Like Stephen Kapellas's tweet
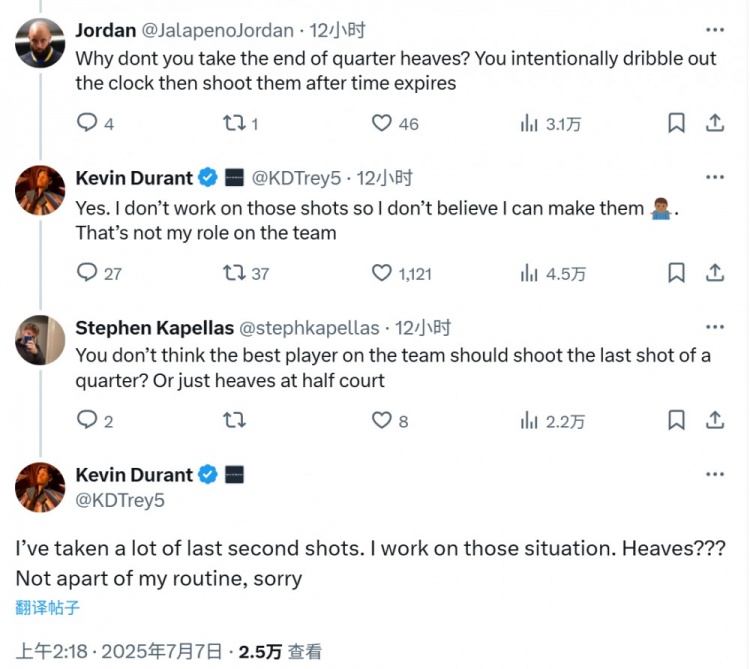The width and height of the screenshot is (750, 669). (x=382, y=421)
